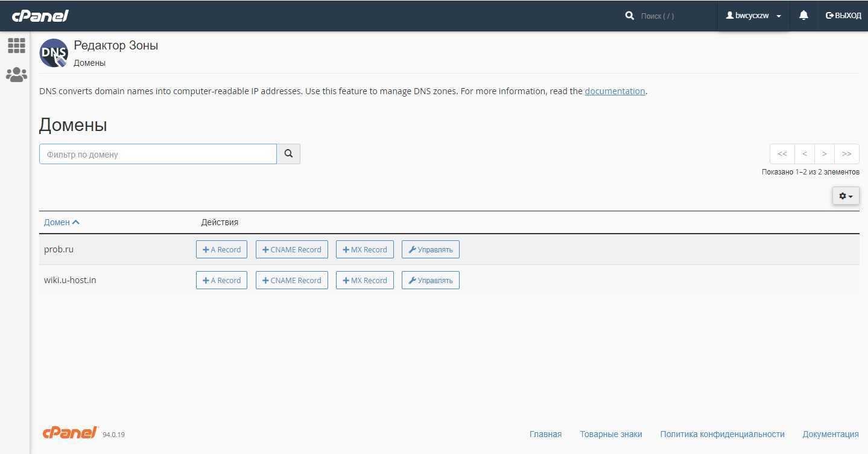Expand the bwcycxzw user dropdown
Screen dimensions: 868x454
pos(753,16)
